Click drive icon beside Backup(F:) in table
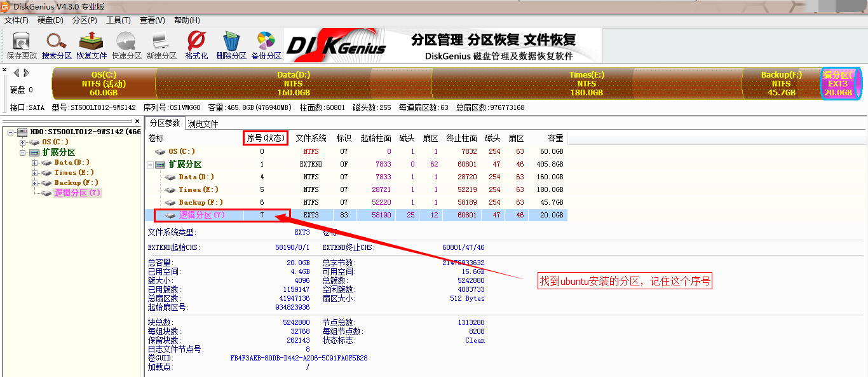This screenshot has height=377, width=868. tap(171, 203)
